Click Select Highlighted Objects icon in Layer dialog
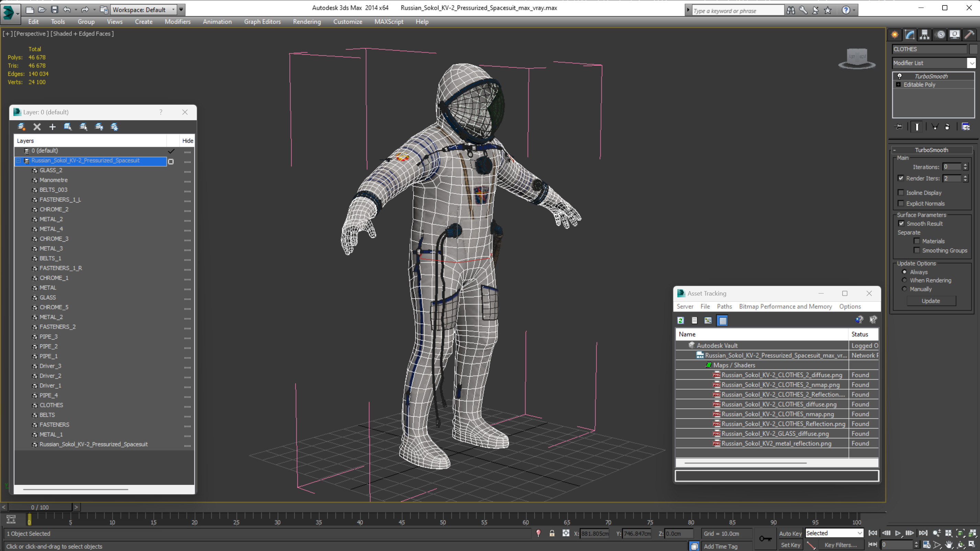Viewport: 980px width, 551px height. tap(68, 127)
